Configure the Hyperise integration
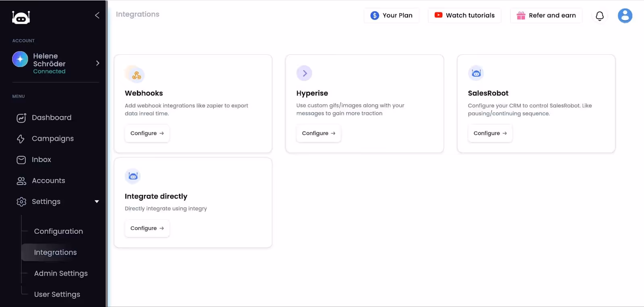644x307 pixels. tap(319, 133)
